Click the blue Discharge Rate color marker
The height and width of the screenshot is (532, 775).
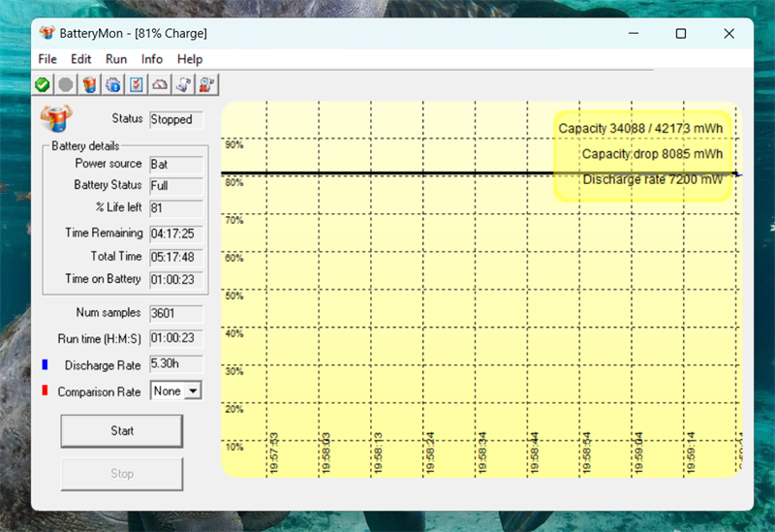(x=45, y=364)
